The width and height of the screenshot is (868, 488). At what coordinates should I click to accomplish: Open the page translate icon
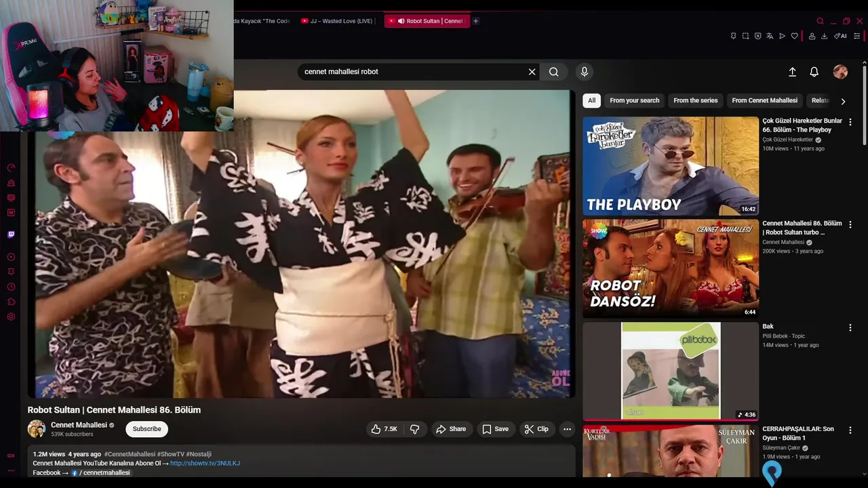click(770, 36)
